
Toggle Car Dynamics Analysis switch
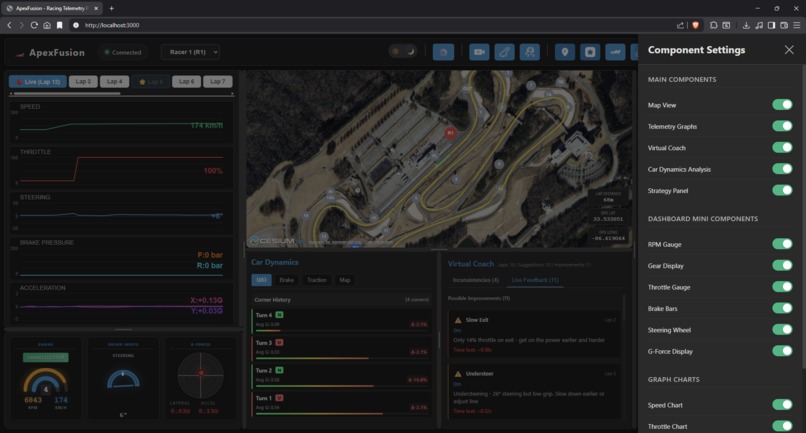click(782, 169)
